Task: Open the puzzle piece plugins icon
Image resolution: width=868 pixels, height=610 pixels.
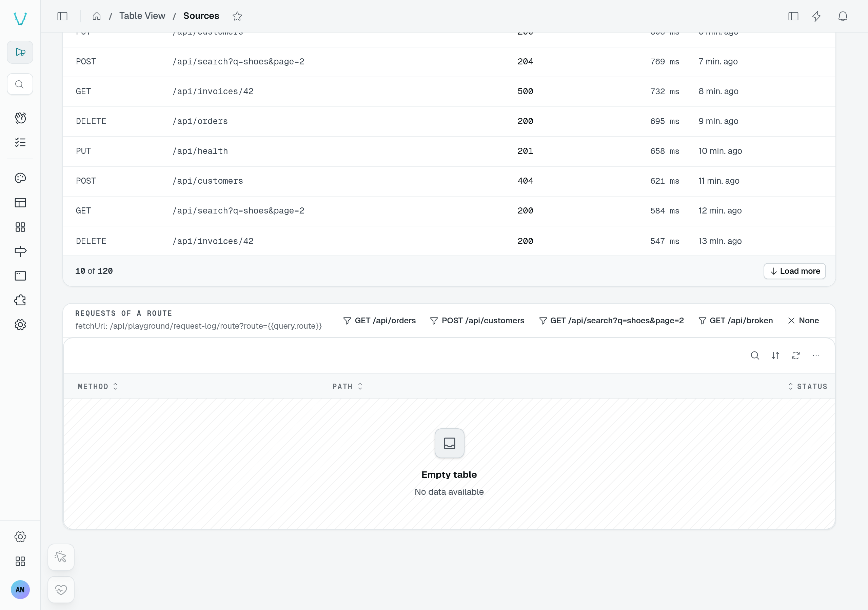Action: click(x=20, y=300)
